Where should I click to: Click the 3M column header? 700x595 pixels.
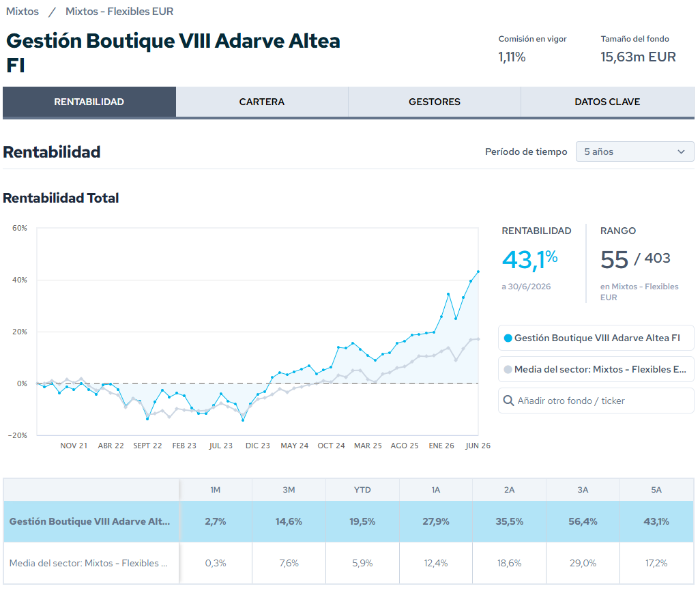(x=289, y=490)
